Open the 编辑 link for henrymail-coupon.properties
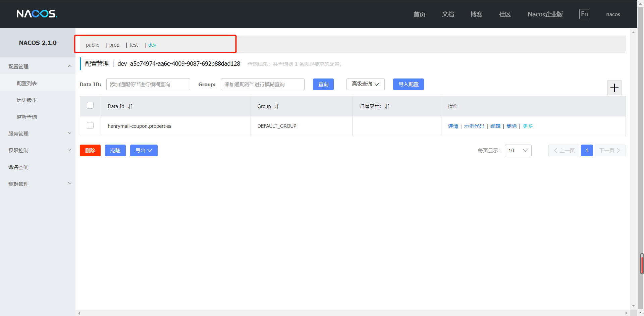The width and height of the screenshot is (644, 316). click(495, 126)
